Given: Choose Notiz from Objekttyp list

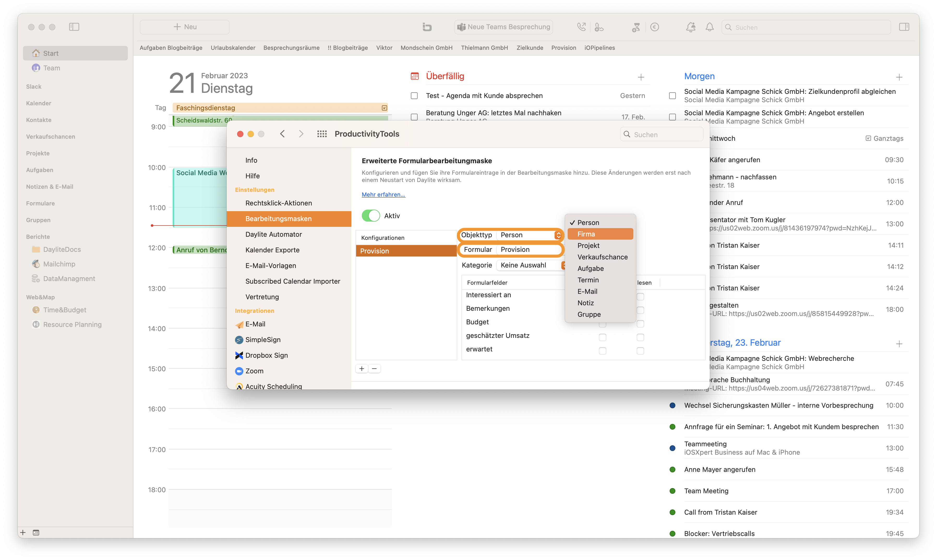Looking at the screenshot, I should [x=600, y=303].
